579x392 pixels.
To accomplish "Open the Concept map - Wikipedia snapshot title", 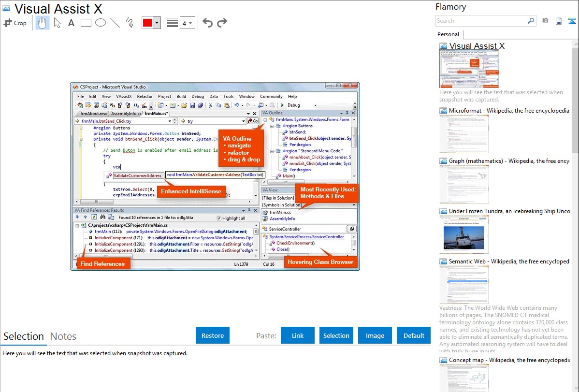I will tap(509, 360).
